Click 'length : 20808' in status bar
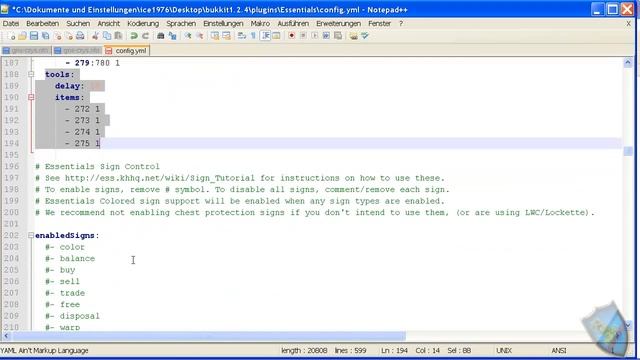The image size is (640, 360). click(304, 351)
